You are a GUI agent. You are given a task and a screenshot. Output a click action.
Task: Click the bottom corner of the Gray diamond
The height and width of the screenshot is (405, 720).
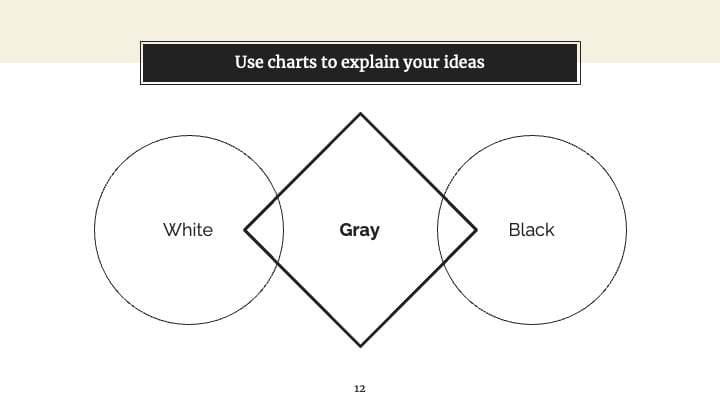[x=360, y=346]
